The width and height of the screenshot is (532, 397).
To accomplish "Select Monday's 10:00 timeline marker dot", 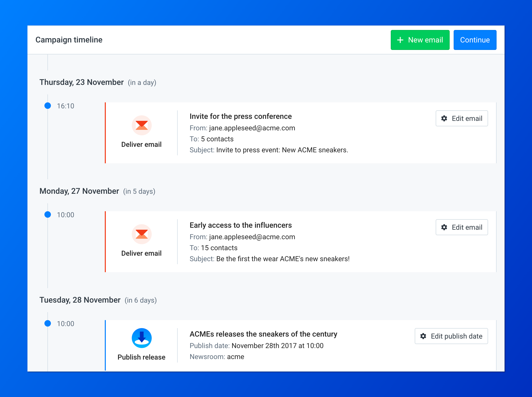I will click(x=48, y=214).
